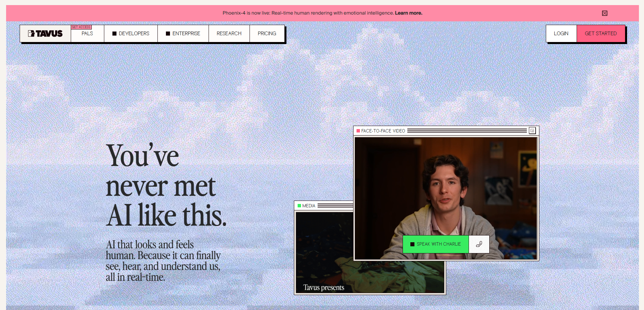Click the Media window title bar

(335, 206)
